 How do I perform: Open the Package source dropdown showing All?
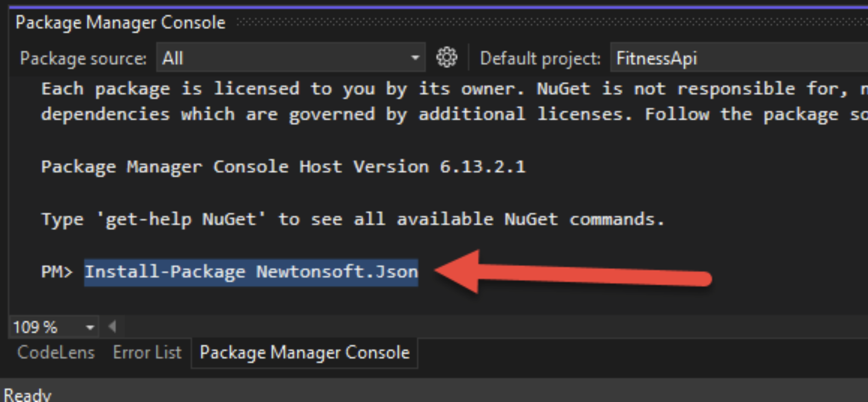pyautogui.click(x=291, y=58)
